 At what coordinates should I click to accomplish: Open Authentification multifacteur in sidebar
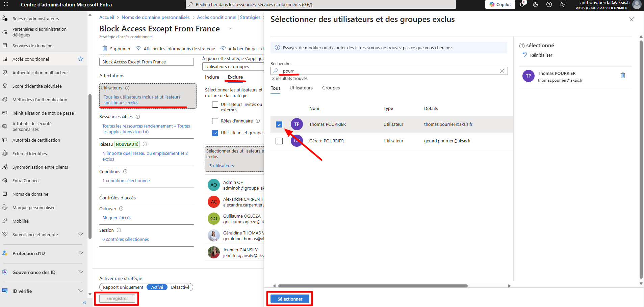(40, 73)
